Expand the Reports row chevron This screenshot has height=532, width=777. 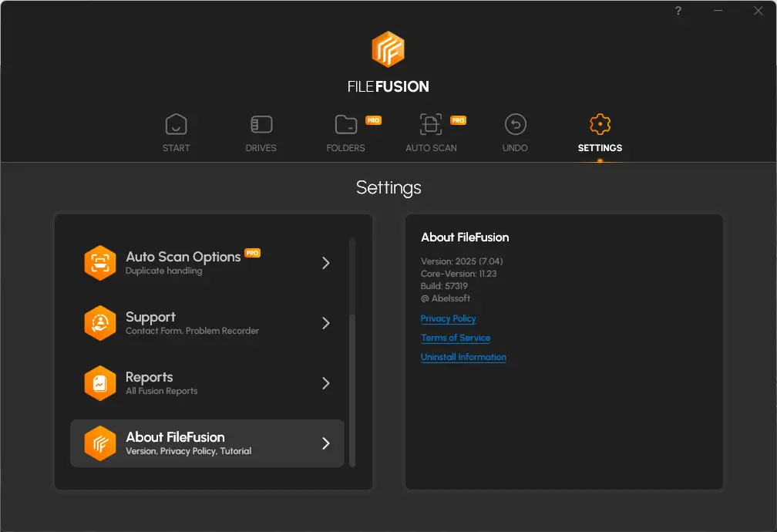coord(326,383)
